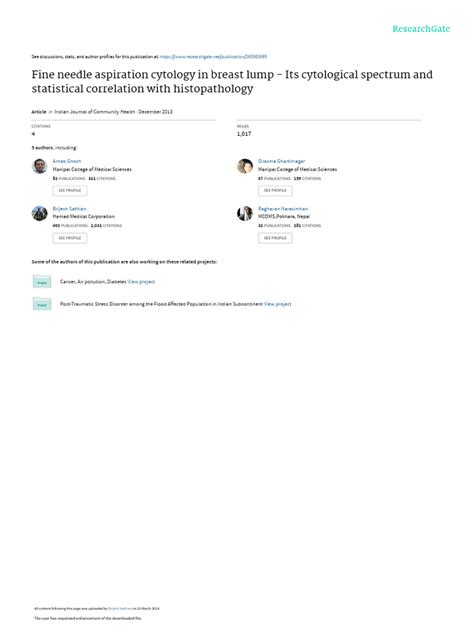Click Brijesh Sathian's avatar picture
The height and width of the screenshot is (632, 474).
[40, 214]
